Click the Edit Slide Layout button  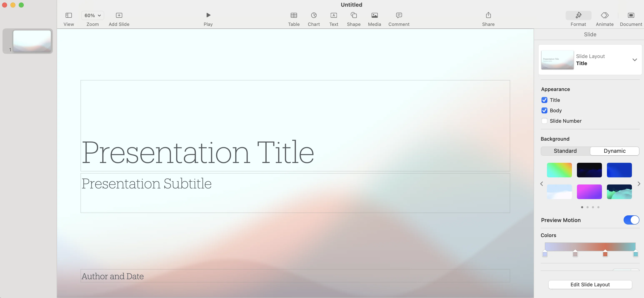[x=590, y=285]
